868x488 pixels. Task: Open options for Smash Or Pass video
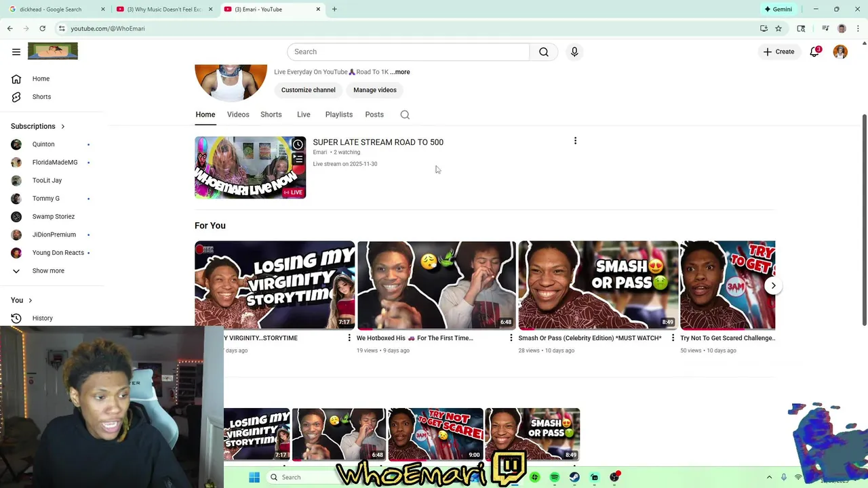pyautogui.click(x=673, y=338)
